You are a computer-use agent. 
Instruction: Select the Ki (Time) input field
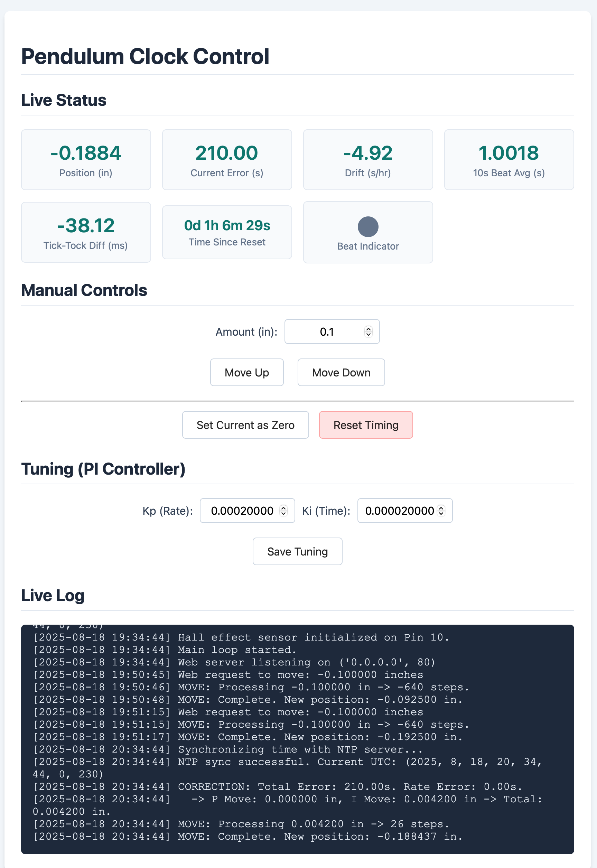tap(399, 511)
